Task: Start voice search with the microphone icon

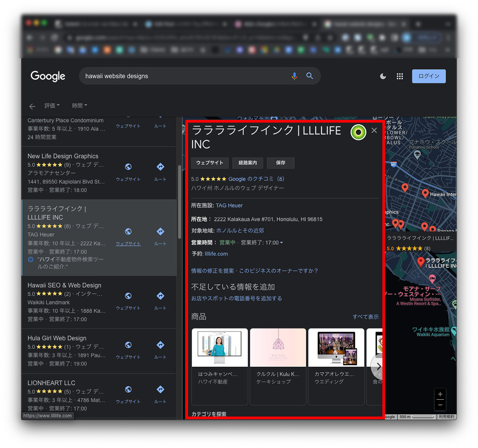Action: [x=295, y=76]
